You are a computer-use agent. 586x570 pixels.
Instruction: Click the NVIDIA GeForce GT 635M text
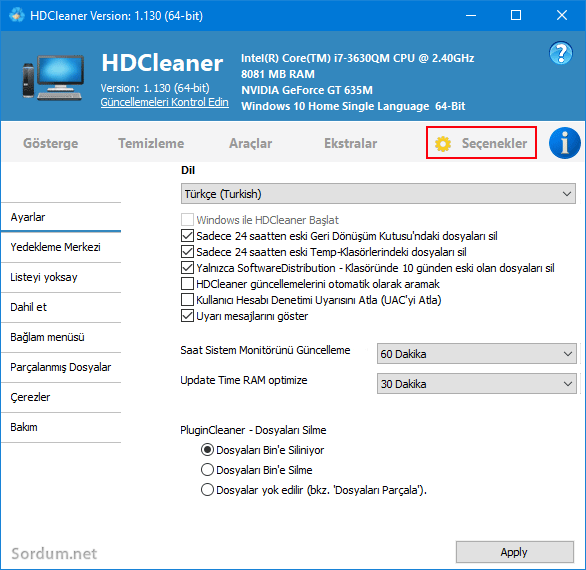click(x=307, y=90)
